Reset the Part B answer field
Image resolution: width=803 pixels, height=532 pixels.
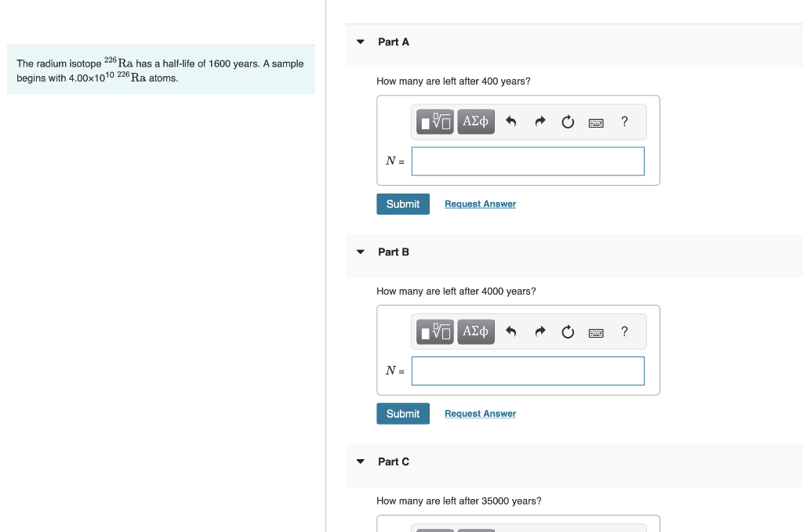point(568,332)
